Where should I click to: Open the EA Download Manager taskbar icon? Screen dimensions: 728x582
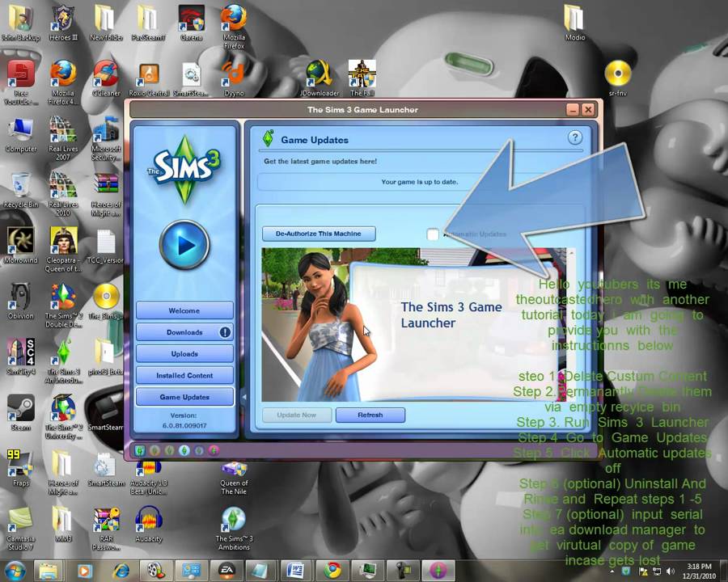point(226,571)
